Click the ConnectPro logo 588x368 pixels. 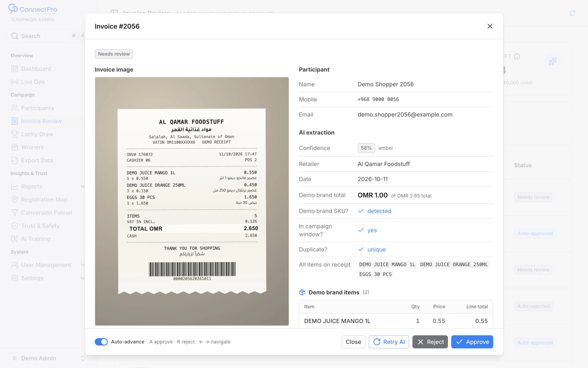(33, 9)
